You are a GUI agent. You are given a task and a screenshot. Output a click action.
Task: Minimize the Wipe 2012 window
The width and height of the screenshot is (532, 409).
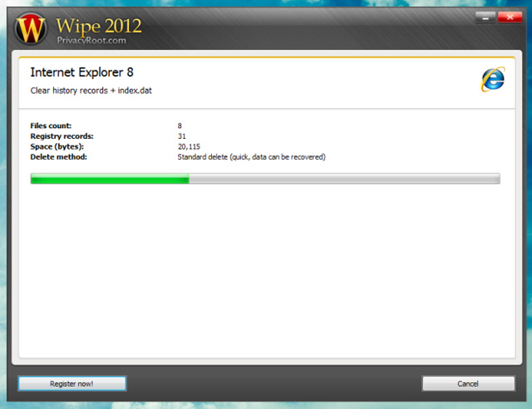(x=485, y=17)
